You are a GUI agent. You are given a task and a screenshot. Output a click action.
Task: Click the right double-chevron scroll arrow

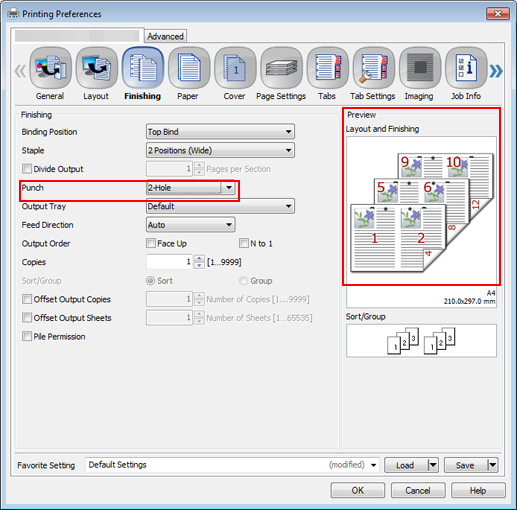(x=496, y=71)
